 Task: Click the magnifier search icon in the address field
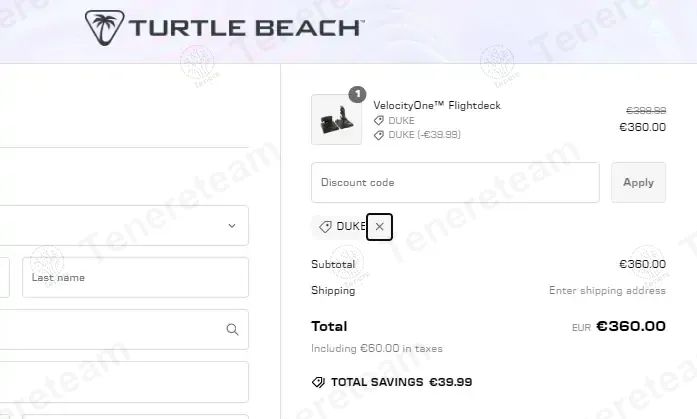click(232, 329)
